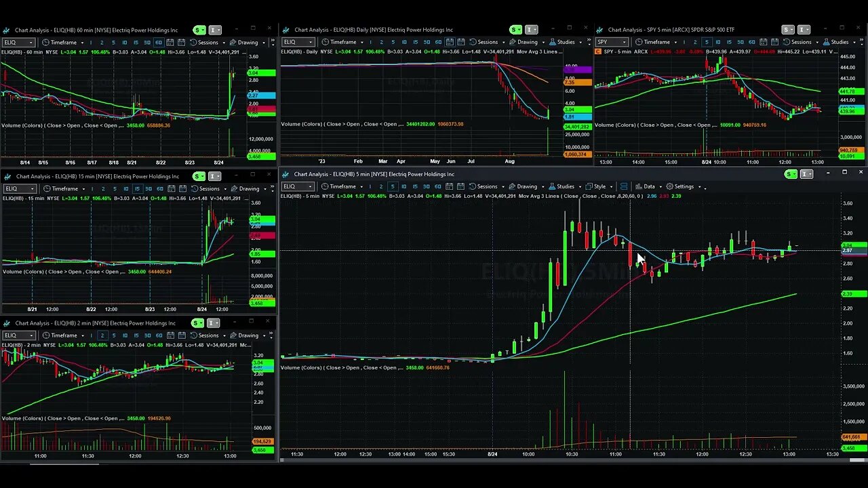Click the green S symbol link button in the main 5 min chart
868x488 pixels.
coord(791,174)
